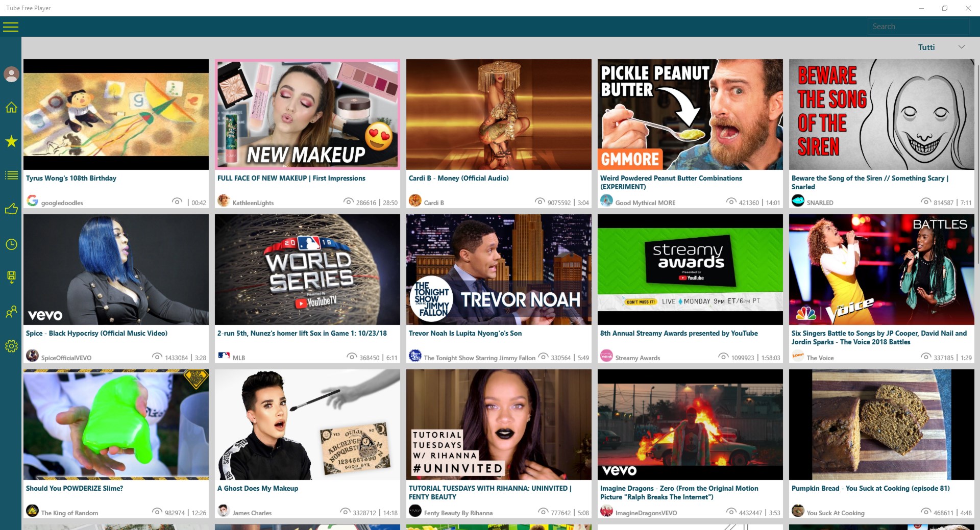
Task: Click the '9075592' view count
Action: [559, 203]
